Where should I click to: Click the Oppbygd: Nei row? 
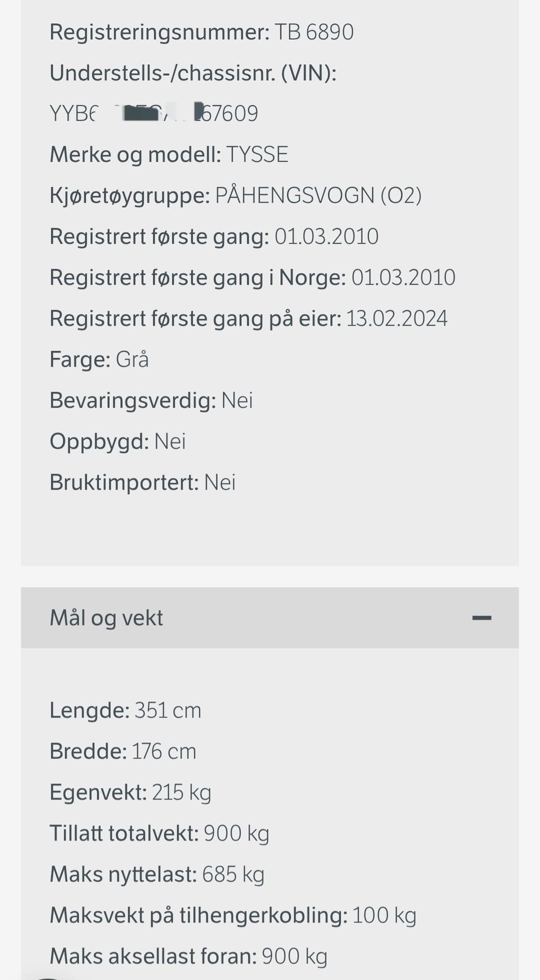pos(118,442)
